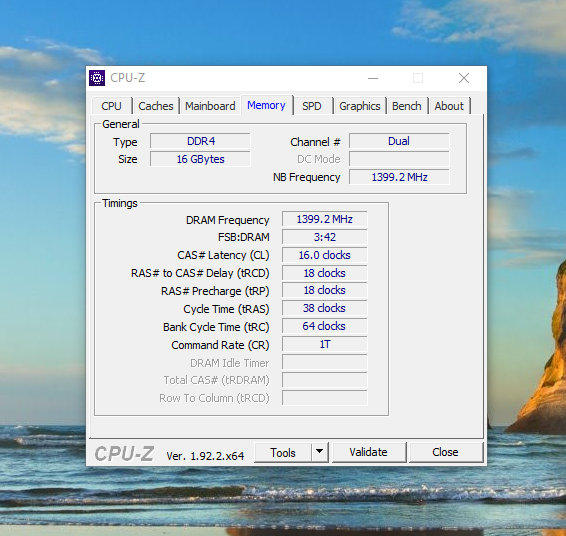Click the tRCD 18 clocks value
This screenshot has height=536, width=566.
pos(325,273)
